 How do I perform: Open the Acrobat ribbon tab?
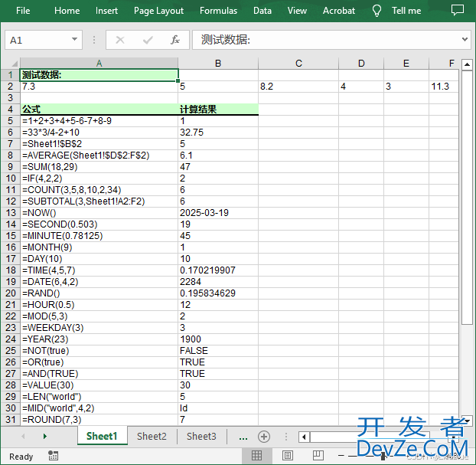click(x=339, y=11)
